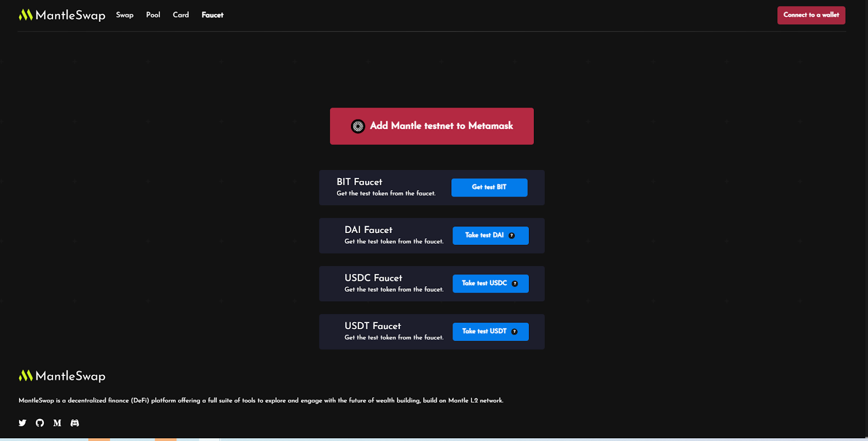Open the Discord link in footer
This screenshot has height=441, width=868.
coord(75,423)
